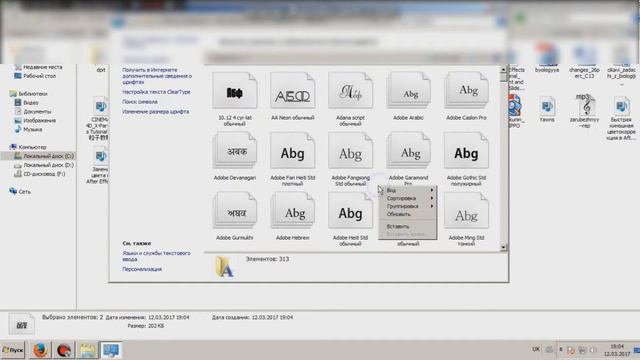Open Персонализация link
640x360 pixels.
(x=142, y=269)
